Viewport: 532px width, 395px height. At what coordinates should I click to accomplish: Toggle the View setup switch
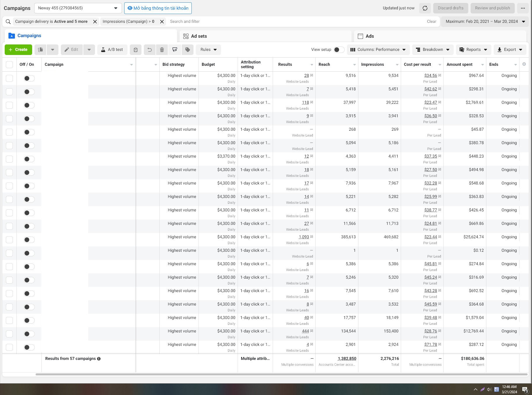pyautogui.click(x=339, y=50)
